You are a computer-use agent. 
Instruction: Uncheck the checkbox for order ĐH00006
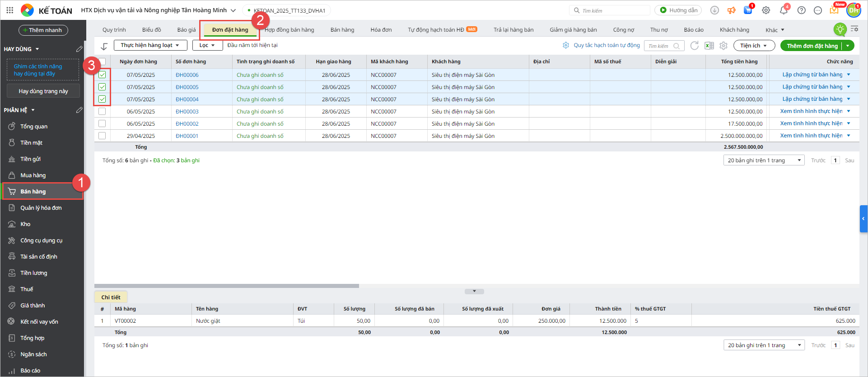[102, 75]
